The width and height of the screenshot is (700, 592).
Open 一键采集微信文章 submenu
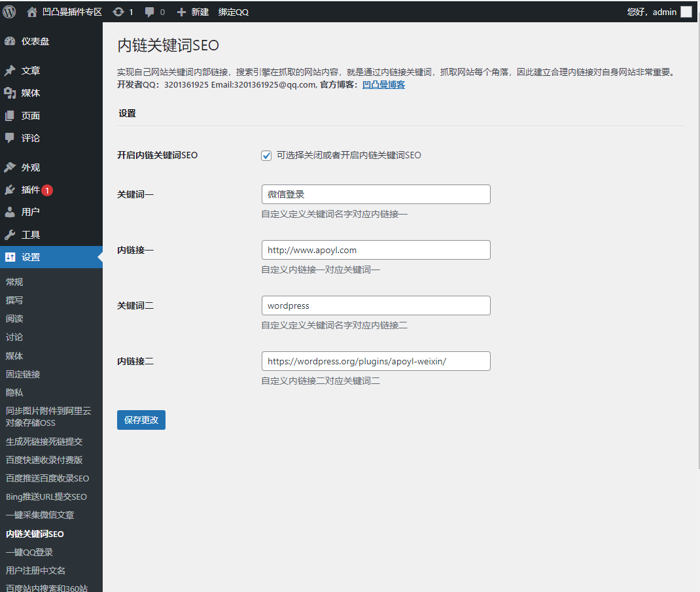(40, 515)
